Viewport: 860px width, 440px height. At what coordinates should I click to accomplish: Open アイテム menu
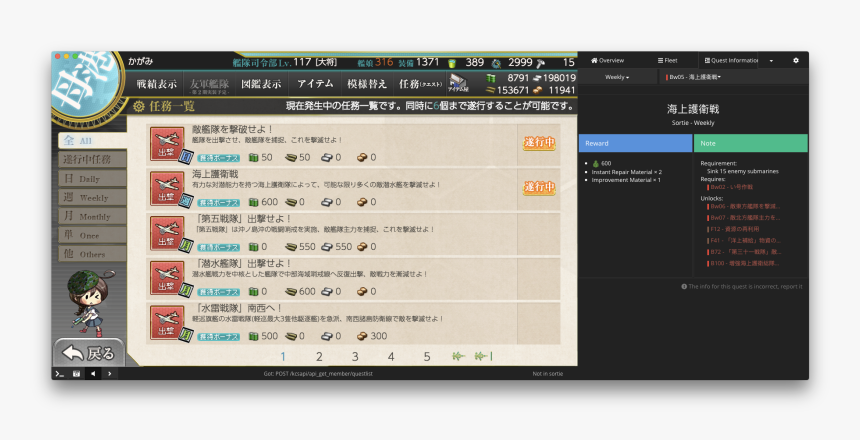[315, 84]
